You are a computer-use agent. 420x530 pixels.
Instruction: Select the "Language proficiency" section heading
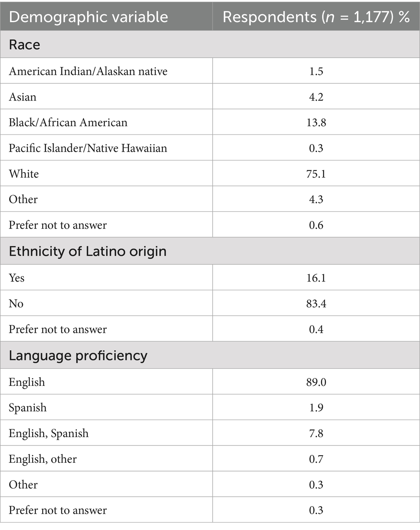pyautogui.click(x=78, y=355)
